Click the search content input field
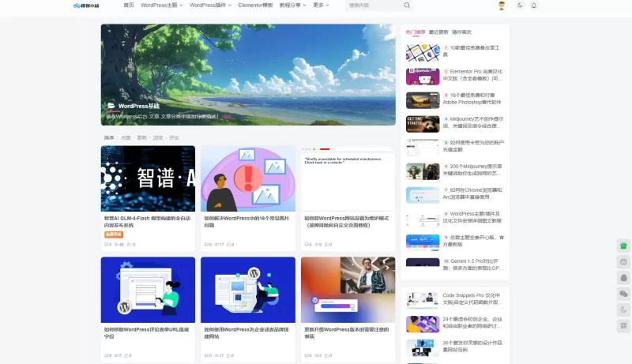632x364 pixels. tap(374, 6)
